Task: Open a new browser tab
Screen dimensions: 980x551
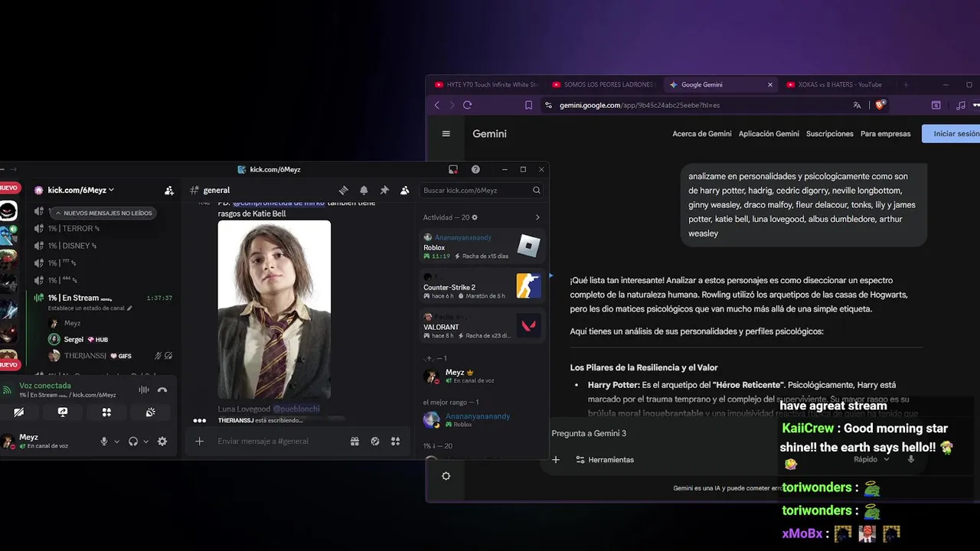Action: (x=906, y=85)
